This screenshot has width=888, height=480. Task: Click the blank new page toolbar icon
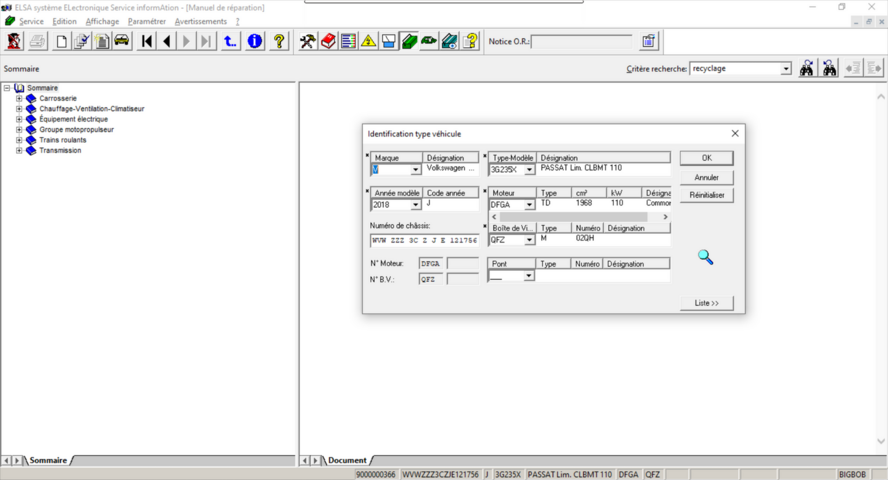coord(61,41)
